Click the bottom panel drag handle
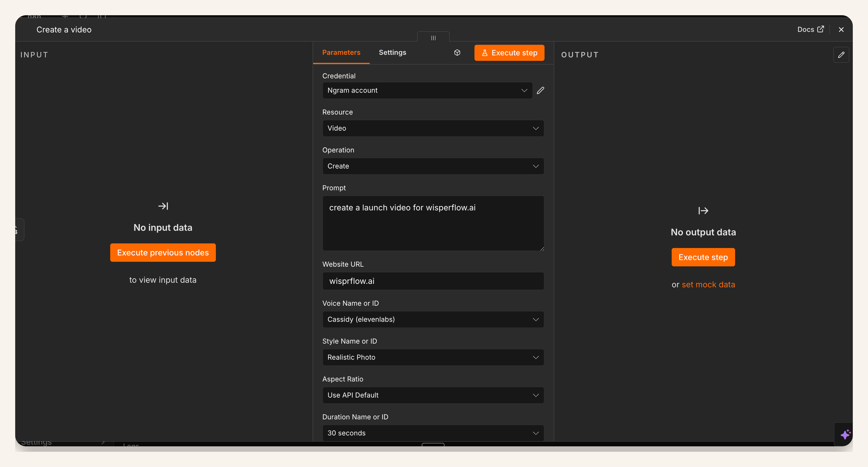 click(433, 445)
